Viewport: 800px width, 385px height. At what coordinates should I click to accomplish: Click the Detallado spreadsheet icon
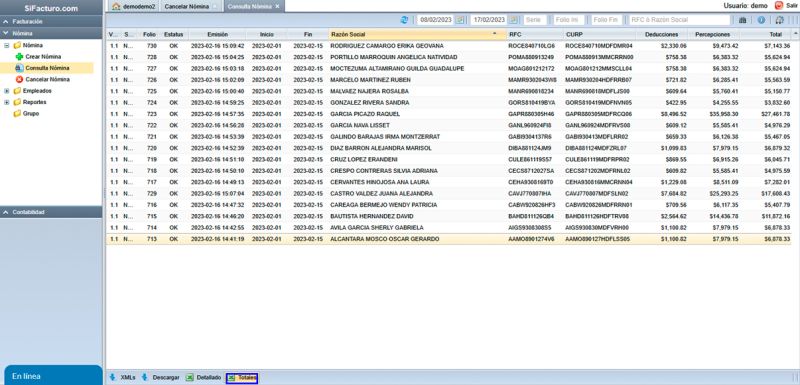coord(189,377)
